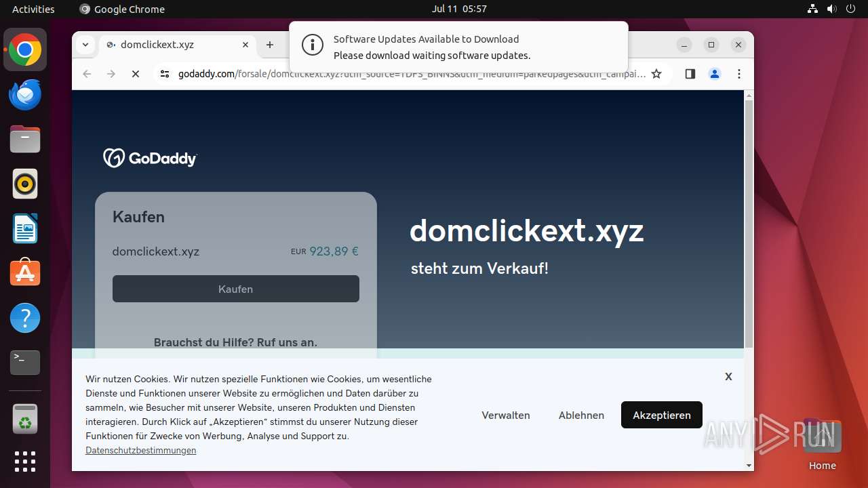
Task: Click 'steht zum Verkauf!' text
Action: (479, 268)
